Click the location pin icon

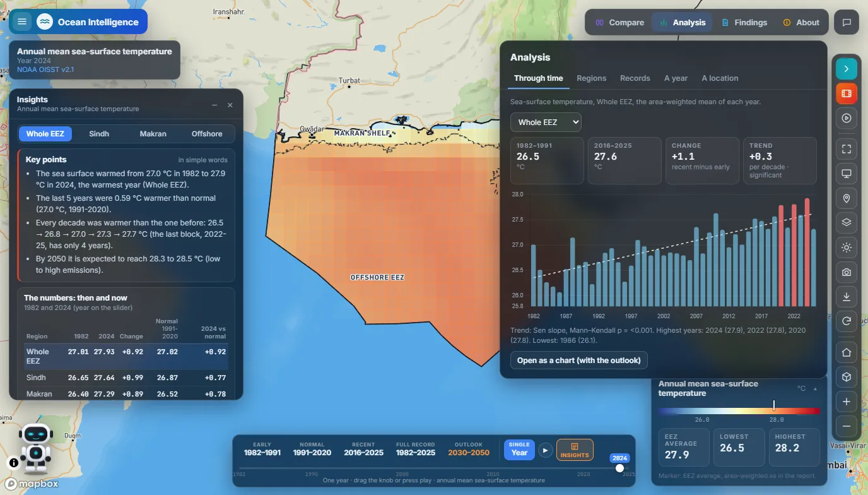[847, 198]
